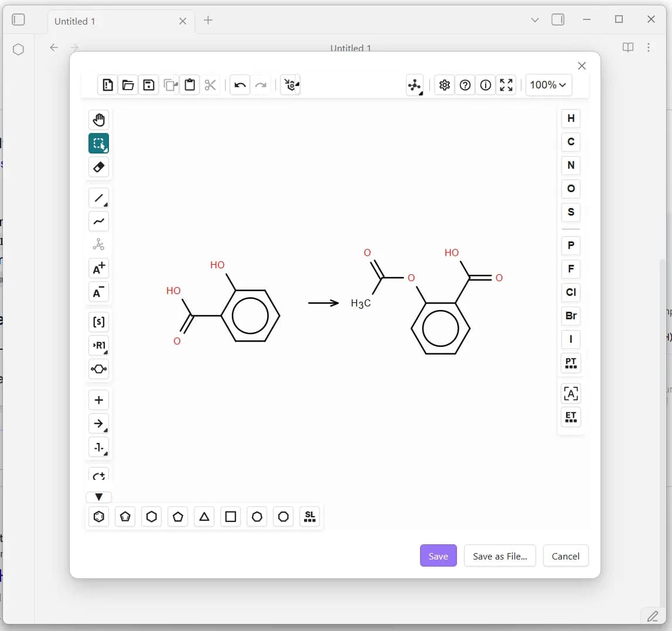Select the Chlorine atom button

[x=571, y=292]
